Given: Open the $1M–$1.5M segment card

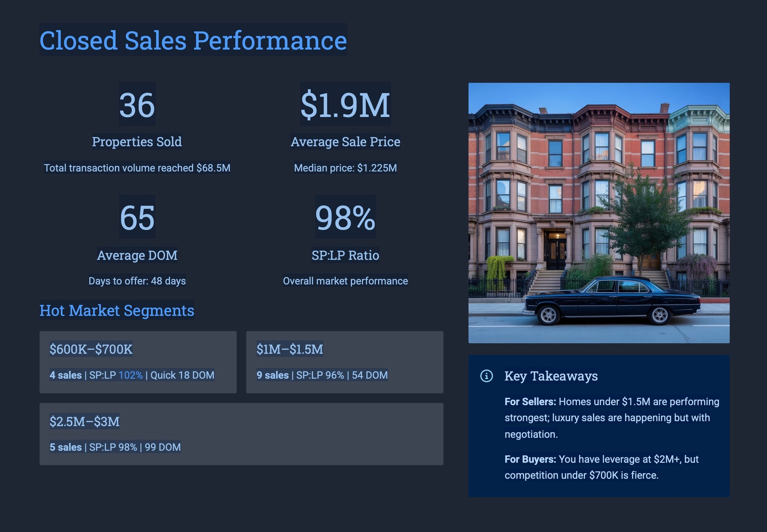Looking at the screenshot, I should tap(344, 362).
